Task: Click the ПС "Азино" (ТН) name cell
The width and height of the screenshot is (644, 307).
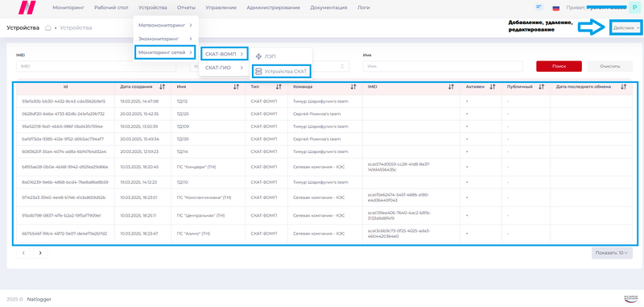Action: click(193, 234)
